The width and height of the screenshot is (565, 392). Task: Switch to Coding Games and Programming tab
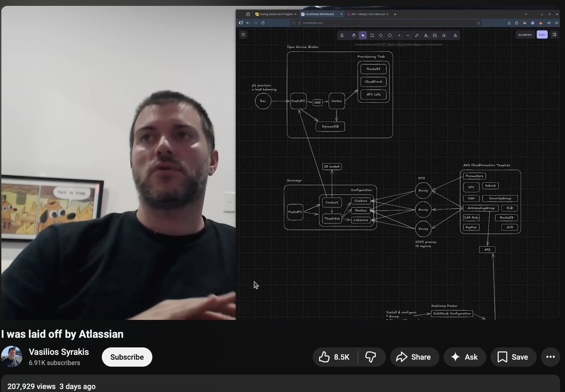(x=275, y=14)
